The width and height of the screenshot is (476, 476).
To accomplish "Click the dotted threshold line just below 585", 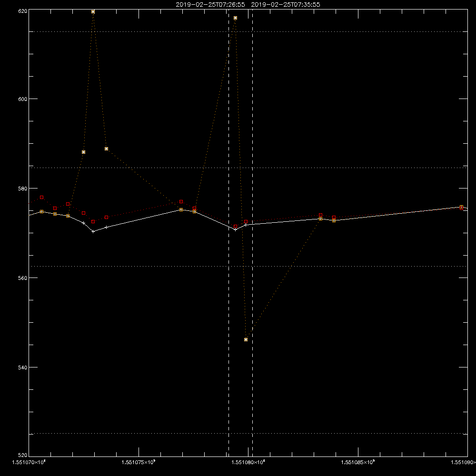I will coord(248,168).
